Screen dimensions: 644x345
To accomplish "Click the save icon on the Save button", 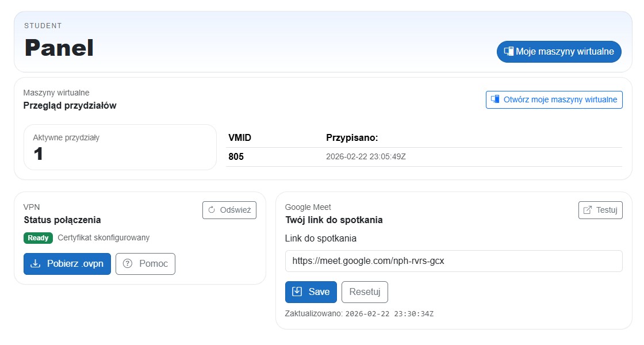I will click(297, 292).
